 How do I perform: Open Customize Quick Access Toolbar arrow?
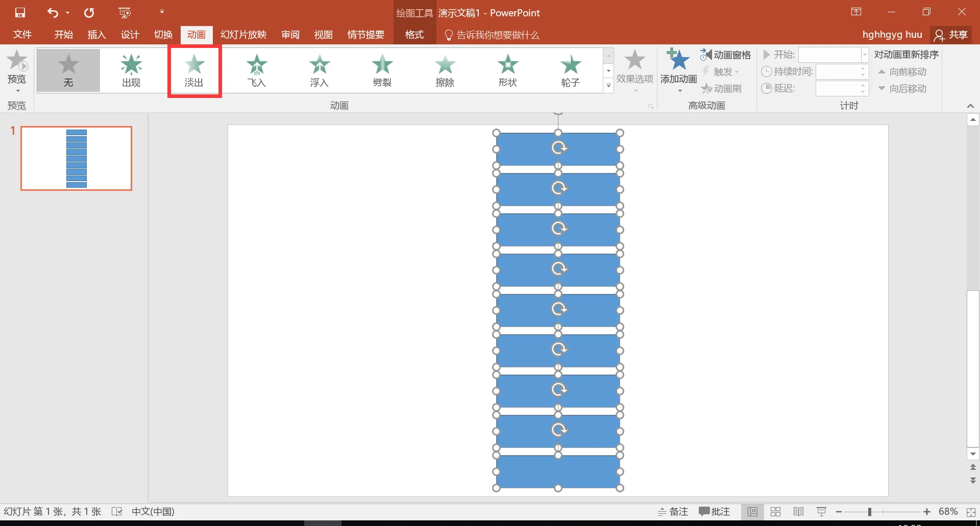[x=162, y=12]
